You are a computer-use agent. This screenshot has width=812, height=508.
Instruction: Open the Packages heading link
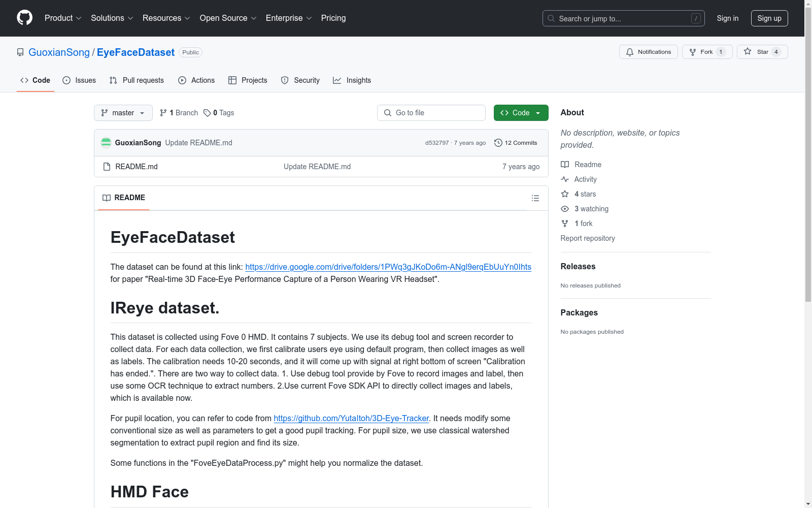coord(579,312)
